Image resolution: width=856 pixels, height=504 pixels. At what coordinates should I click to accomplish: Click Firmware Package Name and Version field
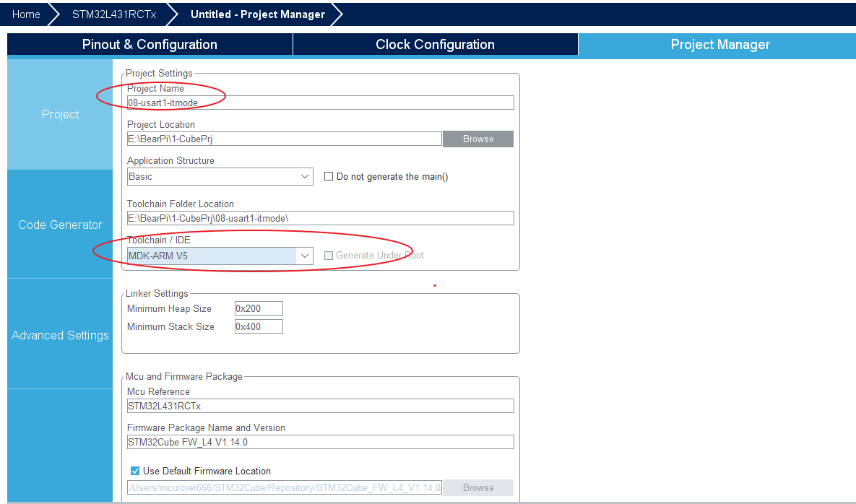click(x=321, y=442)
